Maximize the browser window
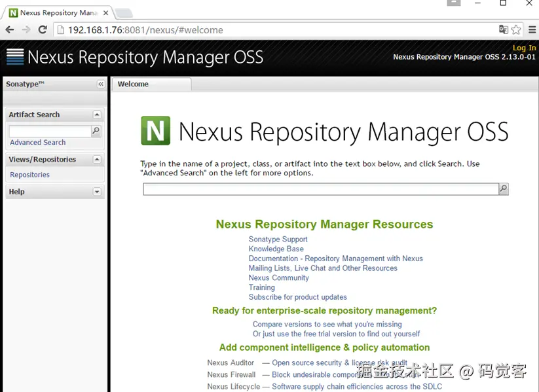The width and height of the screenshot is (539, 392). tap(503, 3)
